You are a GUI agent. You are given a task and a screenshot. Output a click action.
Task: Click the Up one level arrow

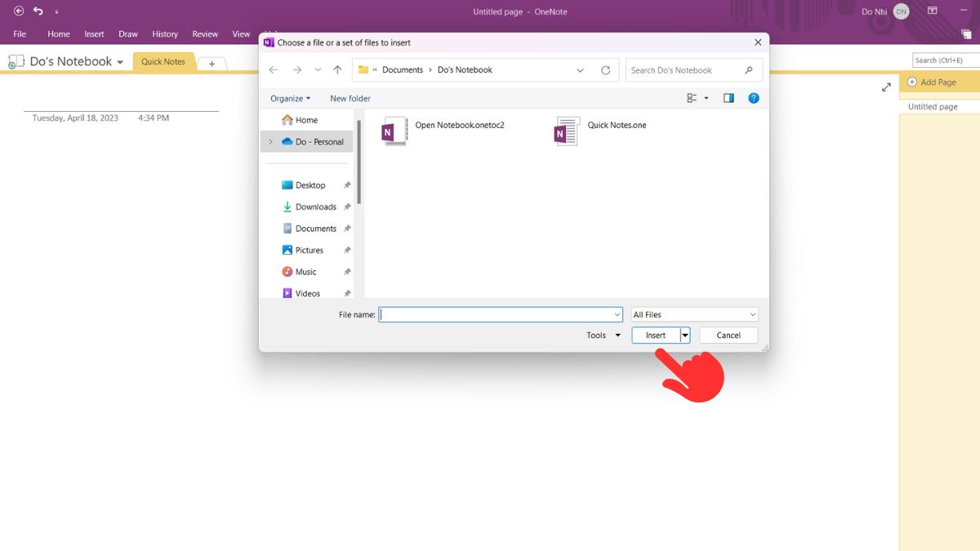pos(337,70)
